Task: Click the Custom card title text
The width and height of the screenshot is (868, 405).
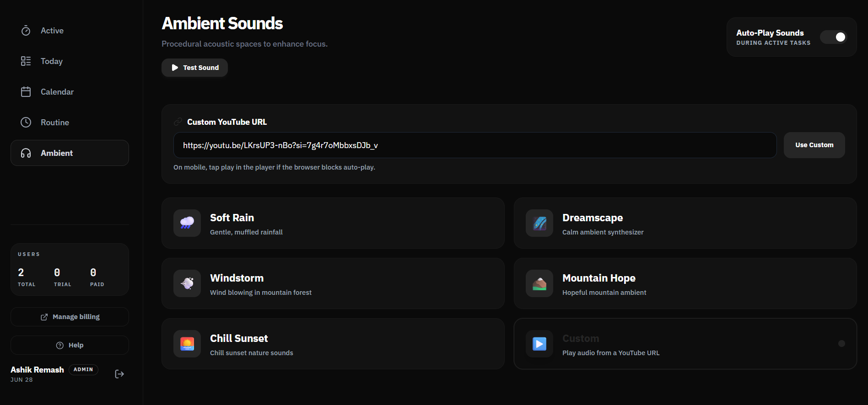Action: (581, 338)
